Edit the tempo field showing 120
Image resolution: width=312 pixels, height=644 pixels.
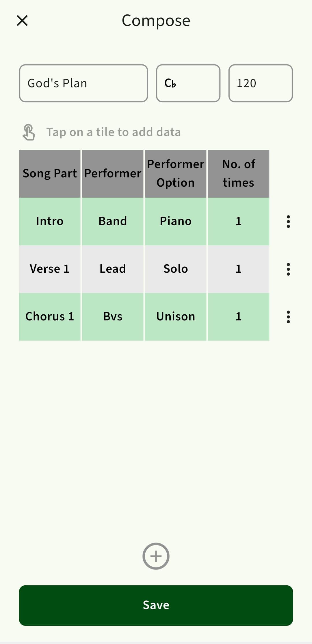[260, 83]
